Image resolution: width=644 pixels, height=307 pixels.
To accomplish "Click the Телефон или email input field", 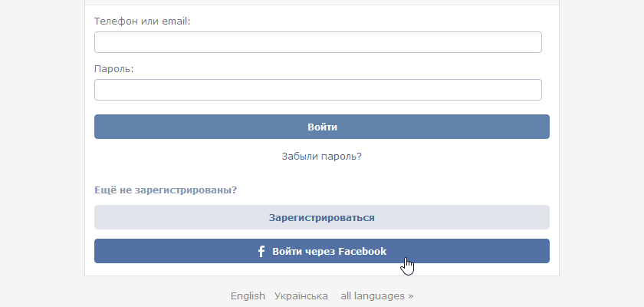I will coord(318,42).
